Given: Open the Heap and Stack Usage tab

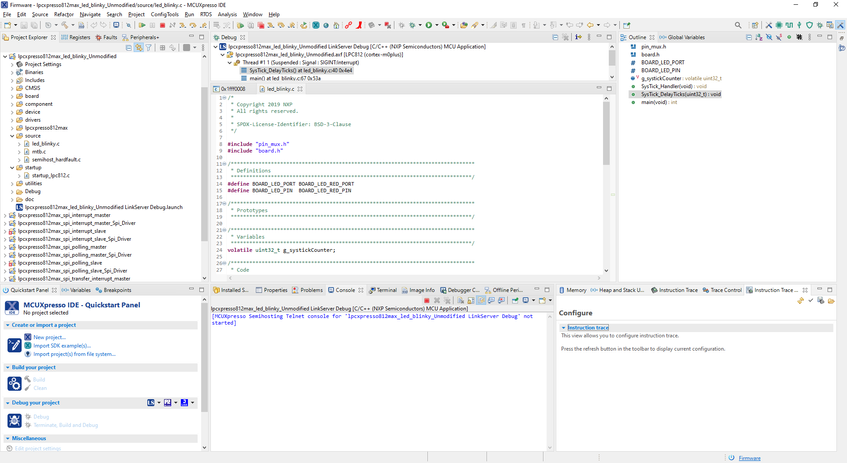Looking at the screenshot, I should [x=617, y=290].
